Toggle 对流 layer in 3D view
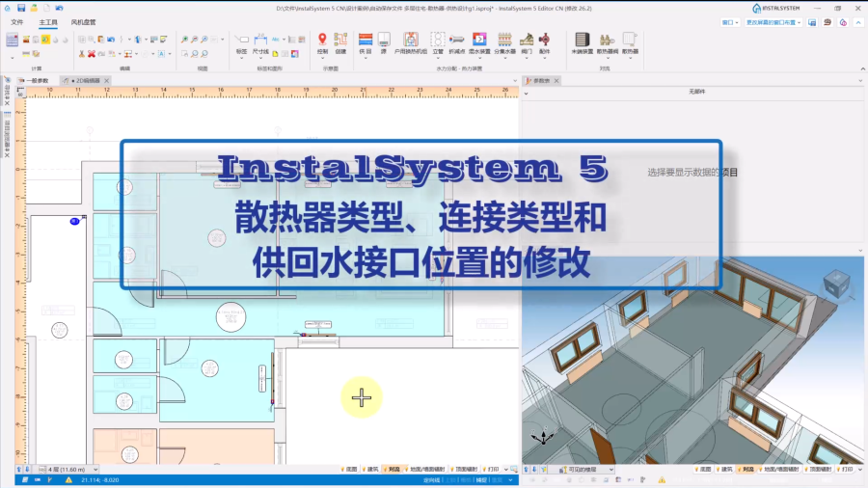Viewport: 868px width, 488px height. 746,469
